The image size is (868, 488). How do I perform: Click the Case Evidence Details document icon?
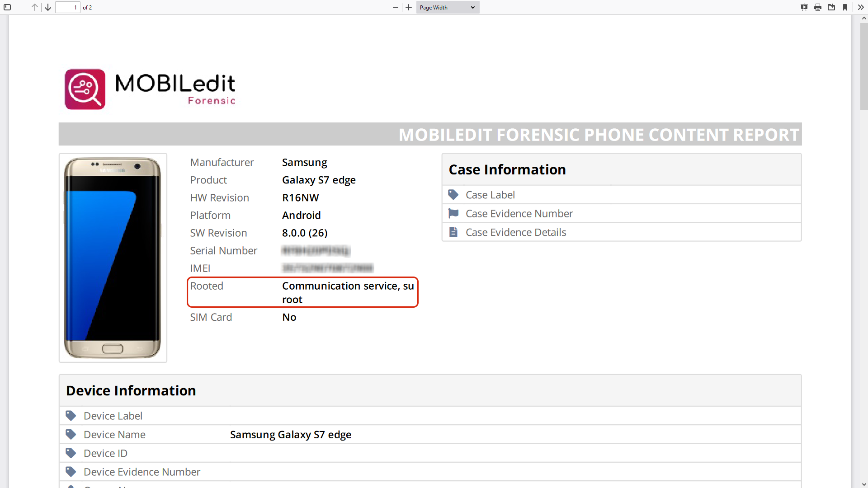click(453, 232)
